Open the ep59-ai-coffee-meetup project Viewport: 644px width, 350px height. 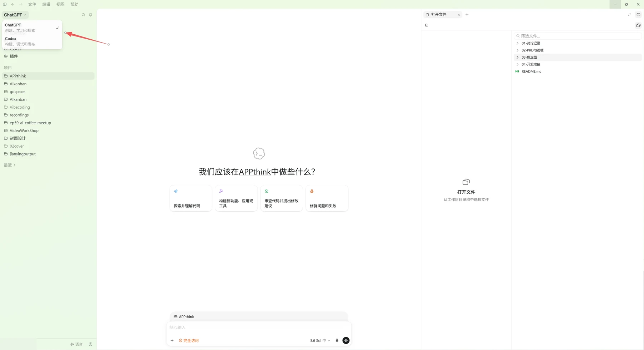click(48, 123)
